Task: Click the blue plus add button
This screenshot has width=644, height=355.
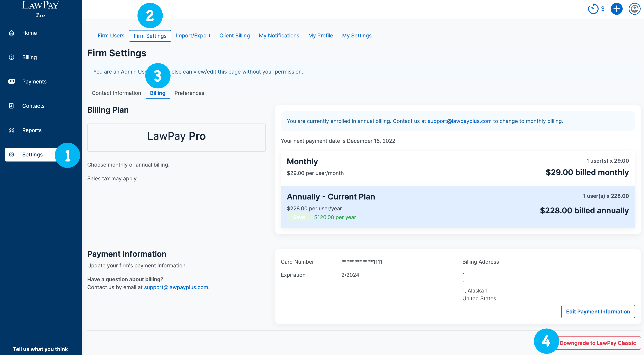Action: pyautogui.click(x=616, y=9)
